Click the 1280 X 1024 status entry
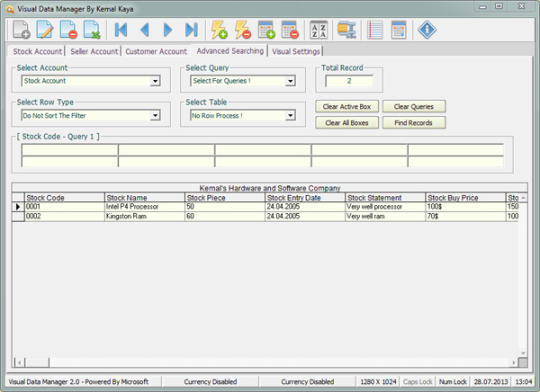 point(378,382)
